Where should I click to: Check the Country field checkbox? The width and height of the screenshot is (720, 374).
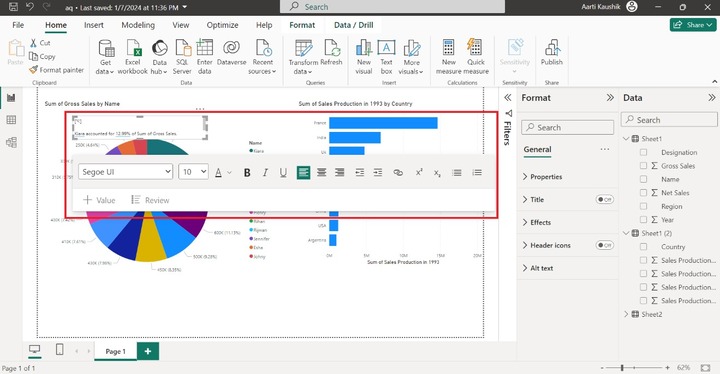(x=643, y=247)
